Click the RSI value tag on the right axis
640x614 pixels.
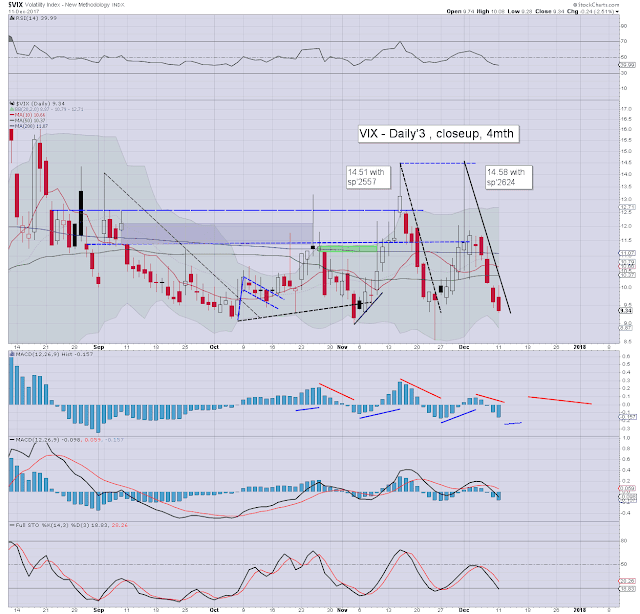tap(628, 65)
